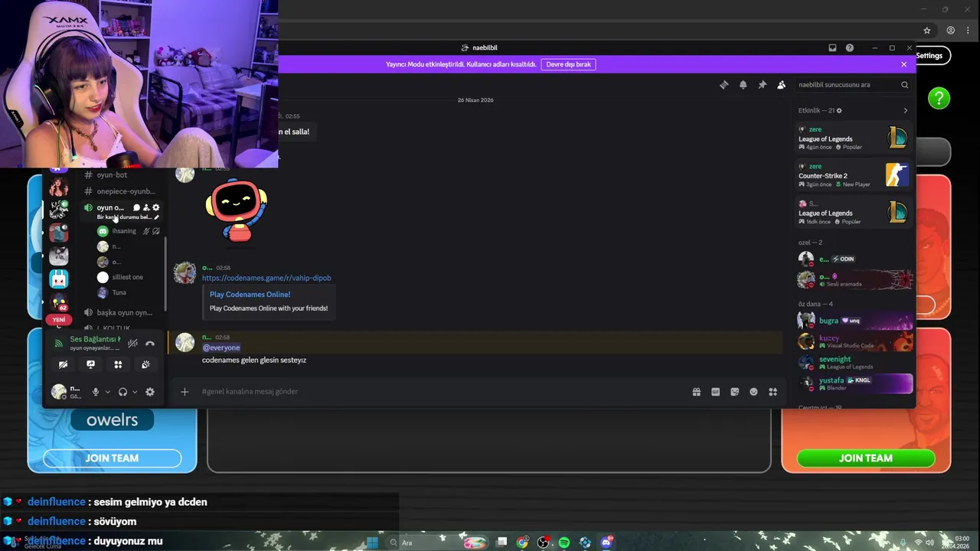Select 'silliest one' in voice channel
This screenshot has height=551, width=980.
point(127,277)
